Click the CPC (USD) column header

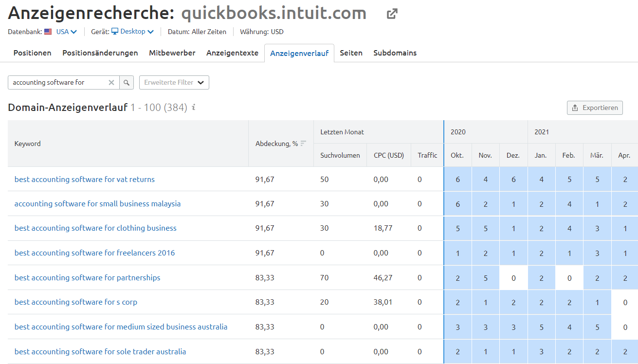tap(389, 155)
